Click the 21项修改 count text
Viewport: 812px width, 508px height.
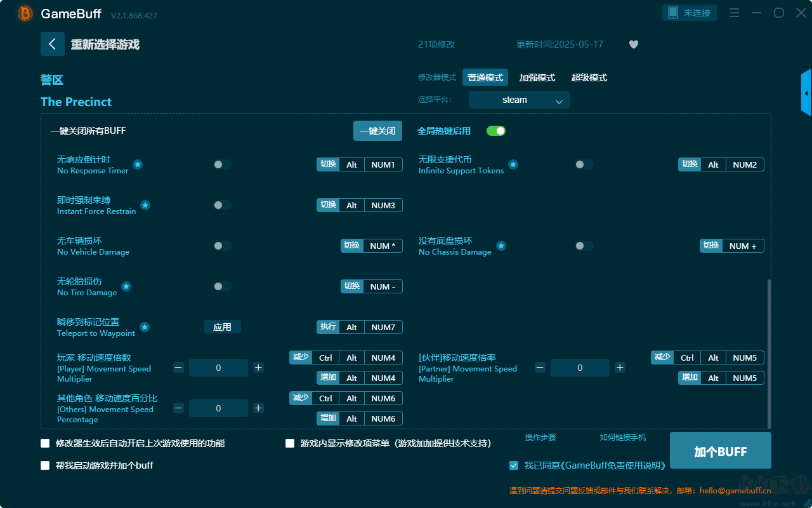tap(436, 44)
